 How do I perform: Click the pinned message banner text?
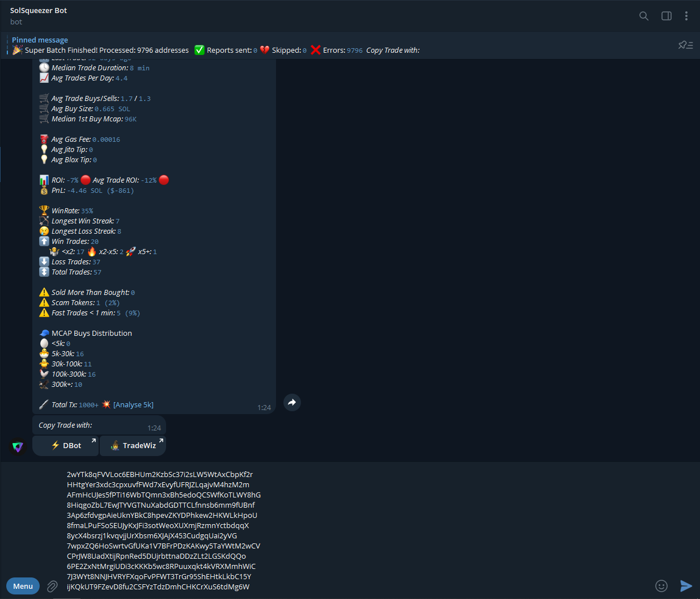(x=216, y=50)
